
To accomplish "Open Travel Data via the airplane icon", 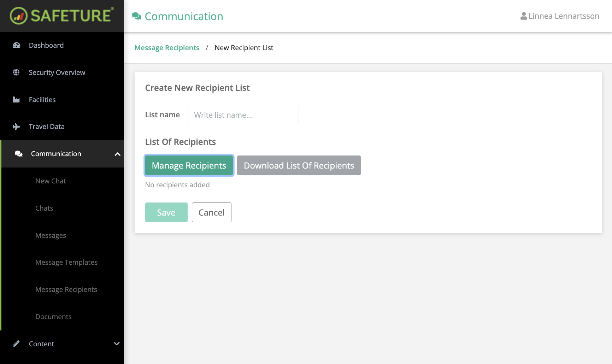I will coord(16,126).
